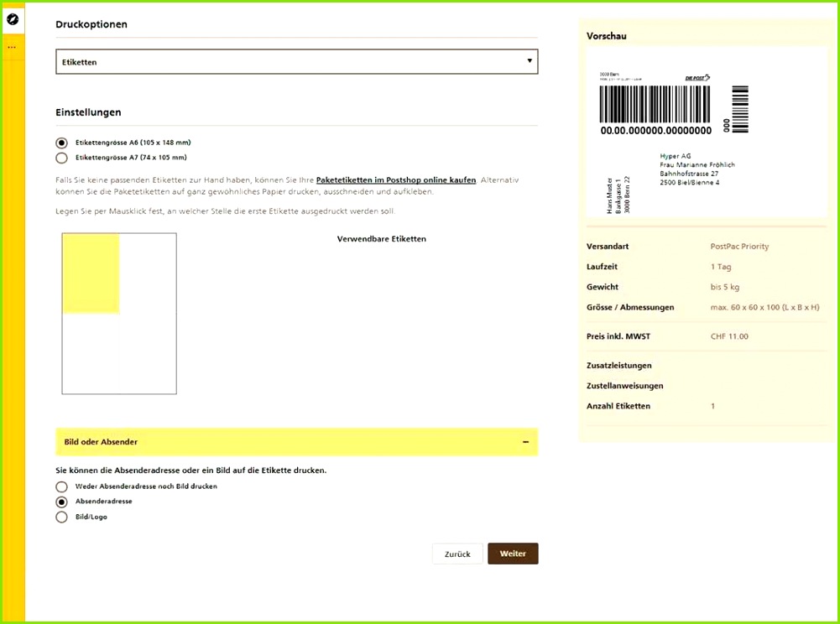This screenshot has height=624, width=840.
Task: Click the Hans Muster sender address text
Action: click(x=618, y=195)
